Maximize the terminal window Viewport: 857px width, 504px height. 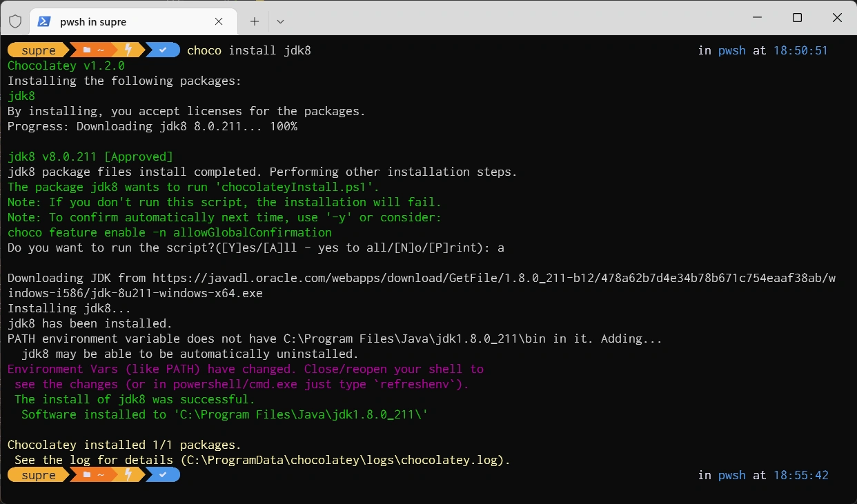pos(797,18)
